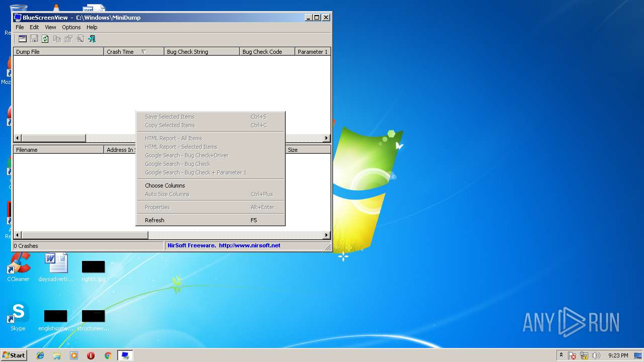Click Auto Size Columns menu entry
The width and height of the screenshot is (644, 362).
coord(210,194)
